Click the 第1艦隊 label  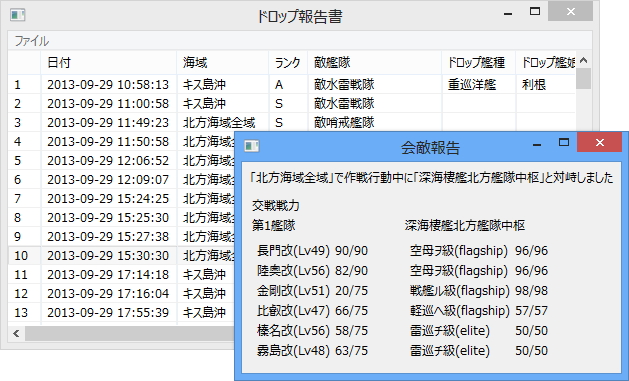[x=273, y=226]
